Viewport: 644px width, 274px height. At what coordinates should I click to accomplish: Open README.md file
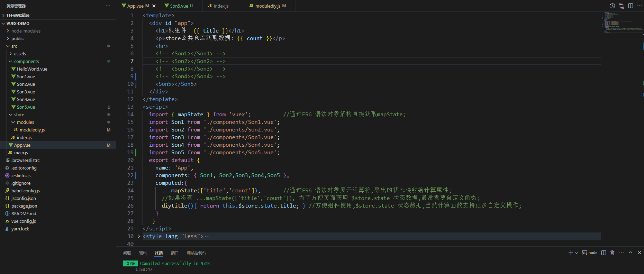58,213
